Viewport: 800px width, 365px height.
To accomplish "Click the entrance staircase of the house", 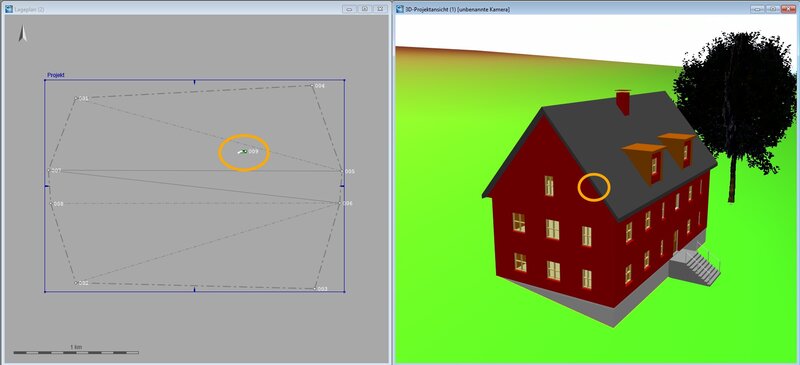I will click(700, 265).
